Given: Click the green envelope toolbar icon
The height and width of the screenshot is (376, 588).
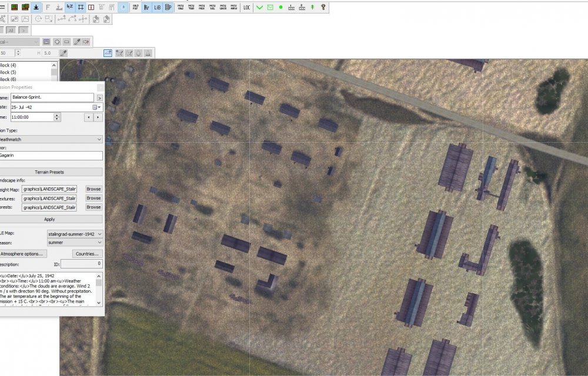Looking at the screenshot, I should tap(270, 7).
